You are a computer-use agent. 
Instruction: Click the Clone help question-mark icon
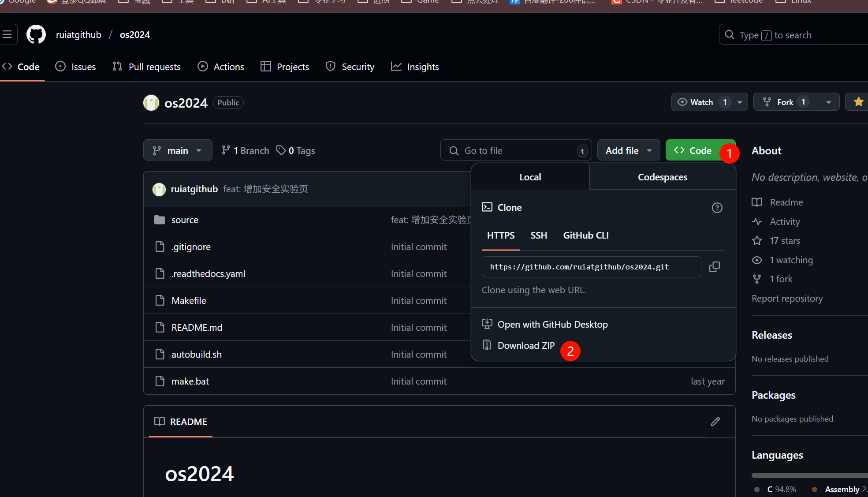coord(717,208)
